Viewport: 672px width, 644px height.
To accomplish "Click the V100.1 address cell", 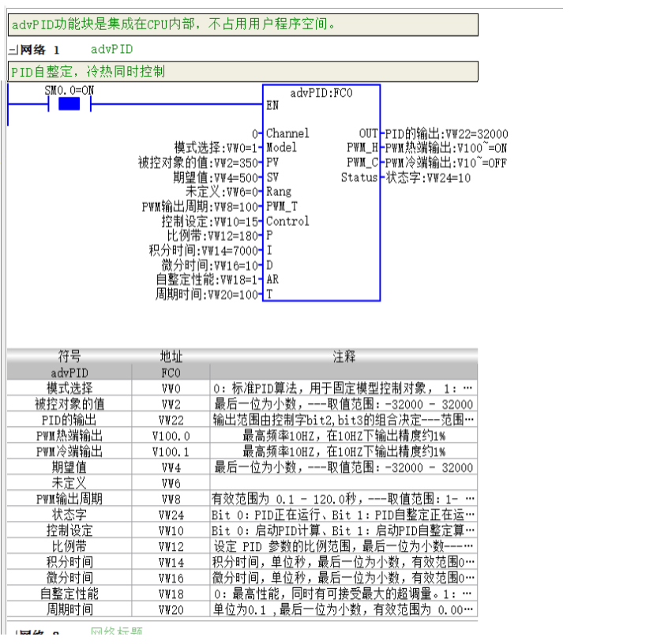I will pos(171,451).
